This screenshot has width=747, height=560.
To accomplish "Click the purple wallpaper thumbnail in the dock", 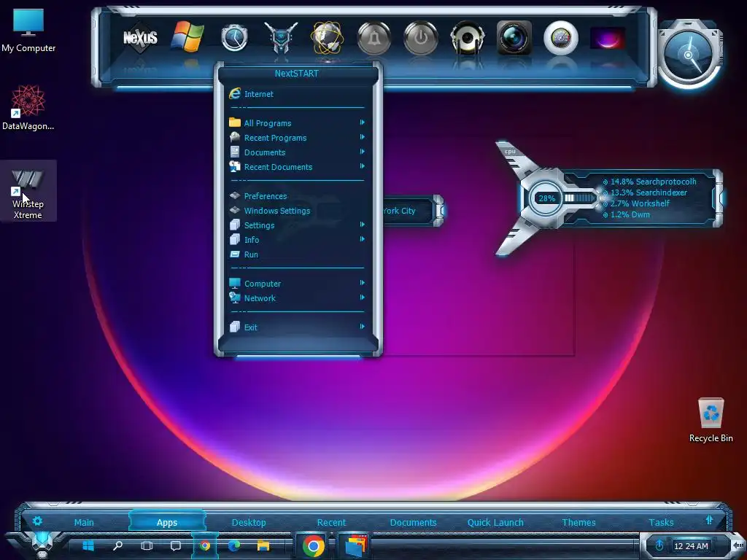I will tap(608, 38).
